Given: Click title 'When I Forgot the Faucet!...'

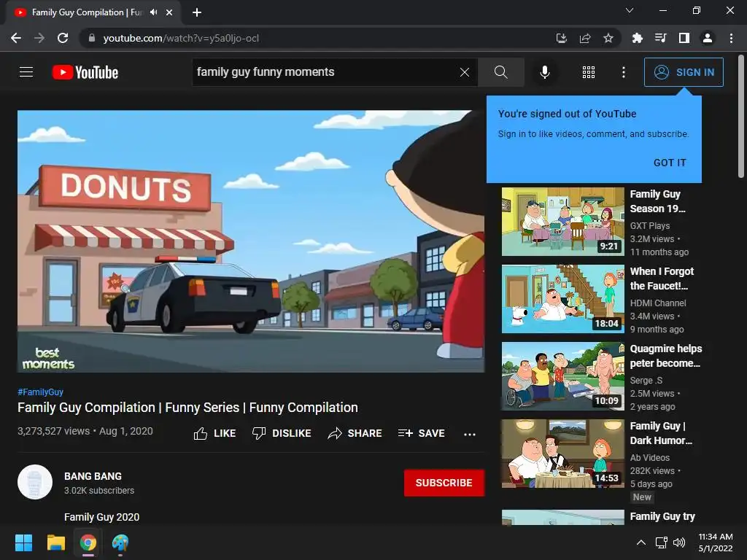Looking at the screenshot, I should tap(662, 279).
